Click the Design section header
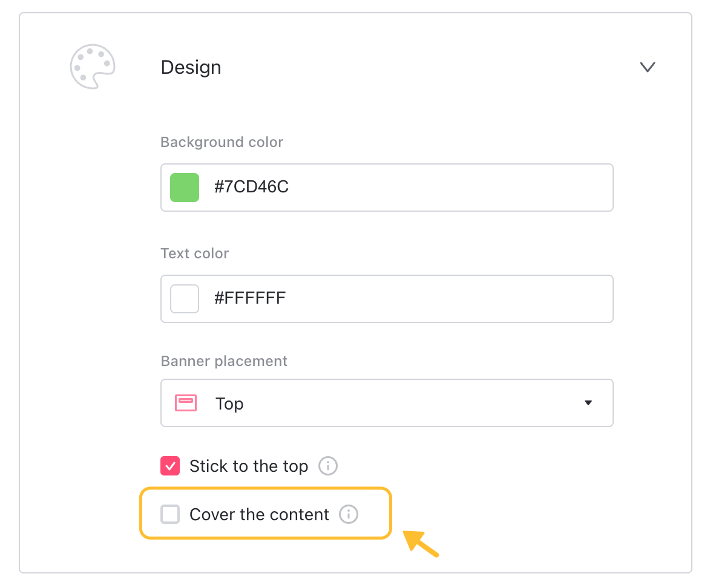 pyautogui.click(x=191, y=67)
